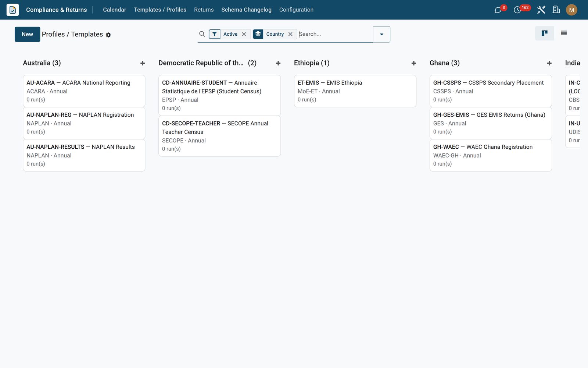
Task: Open the developer tools wrench icon
Action: click(541, 10)
